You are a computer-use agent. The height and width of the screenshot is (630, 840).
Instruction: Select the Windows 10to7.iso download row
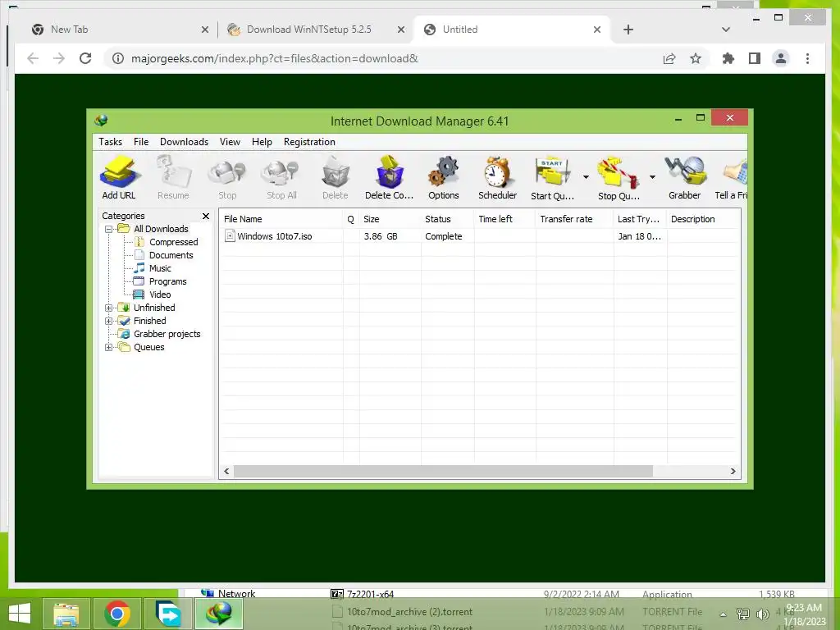[479, 236]
